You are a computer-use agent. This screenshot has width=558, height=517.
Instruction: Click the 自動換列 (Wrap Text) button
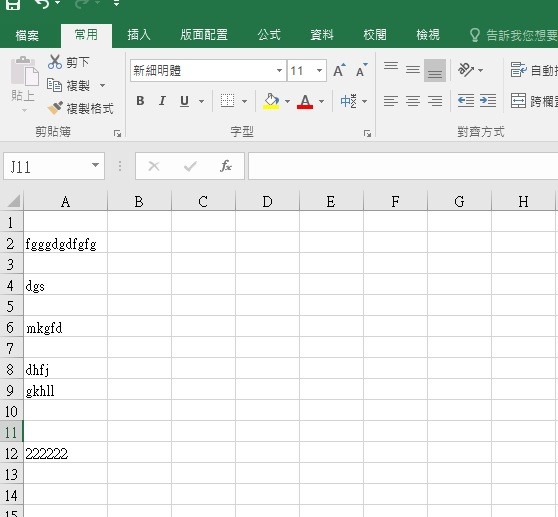pos(533,70)
